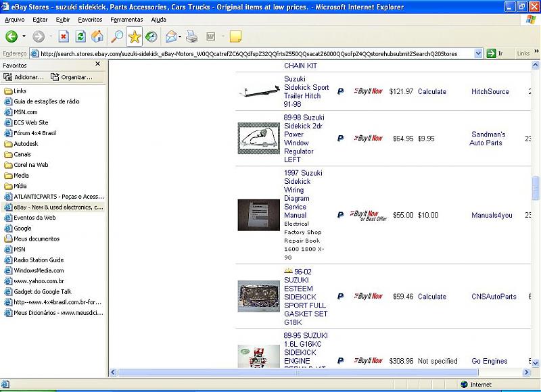Visit the CNSAutoParts seller store
The image size is (541, 392).
(x=494, y=297)
